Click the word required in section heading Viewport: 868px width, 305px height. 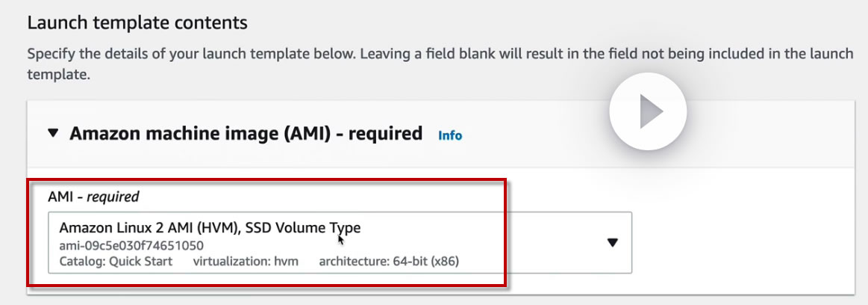[385, 134]
